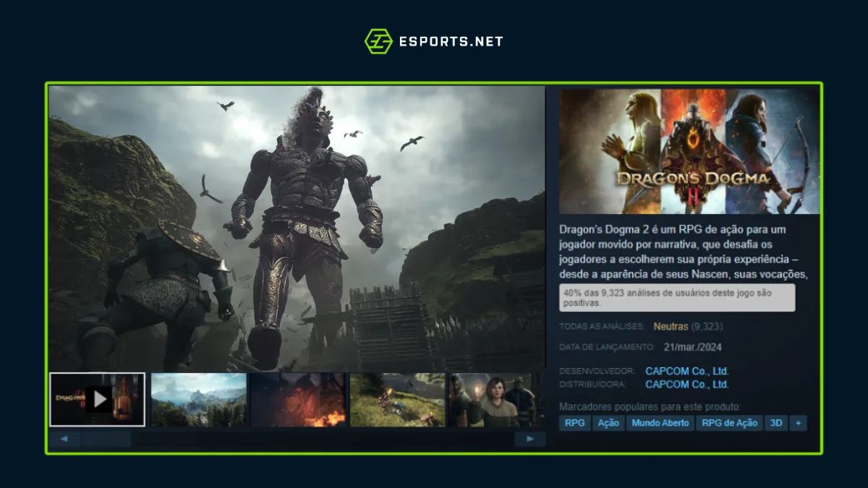Click the game description paragraph

click(684, 252)
